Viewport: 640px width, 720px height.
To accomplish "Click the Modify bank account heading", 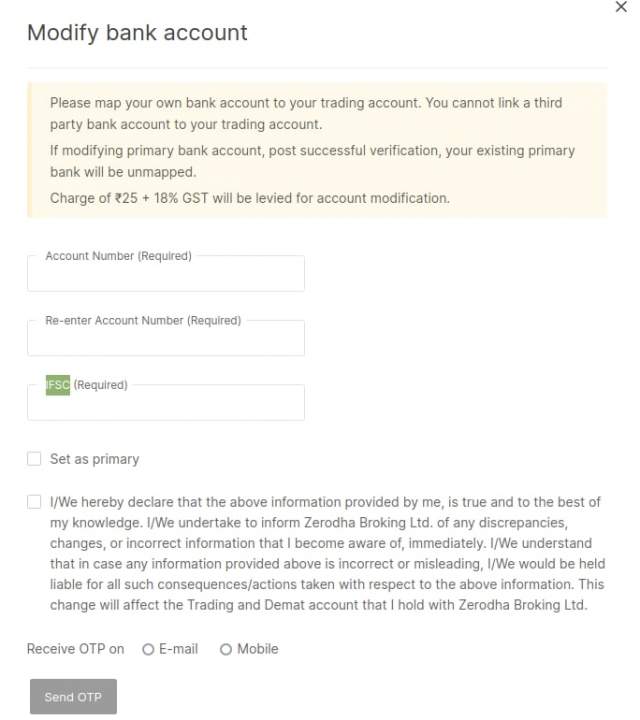I will 137,33.
